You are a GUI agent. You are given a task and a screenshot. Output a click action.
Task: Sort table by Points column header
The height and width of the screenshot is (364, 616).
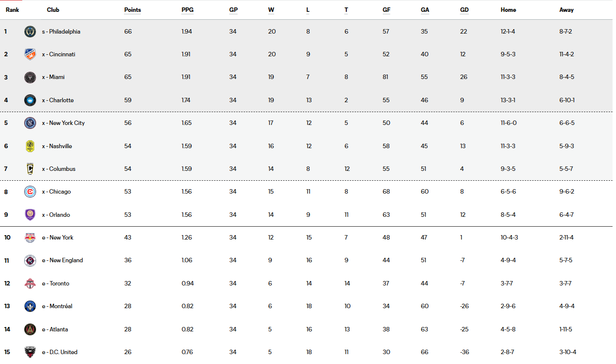tap(132, 10)
